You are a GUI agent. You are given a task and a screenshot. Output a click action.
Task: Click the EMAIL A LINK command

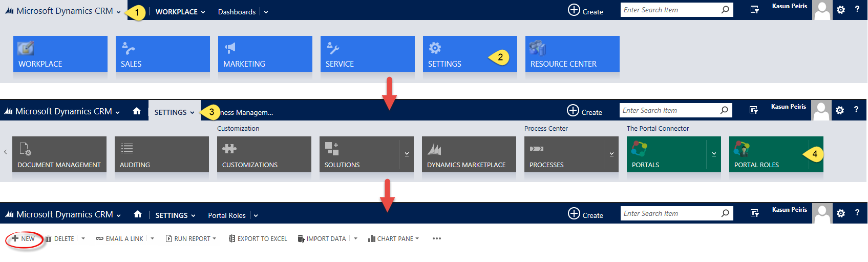119,238
